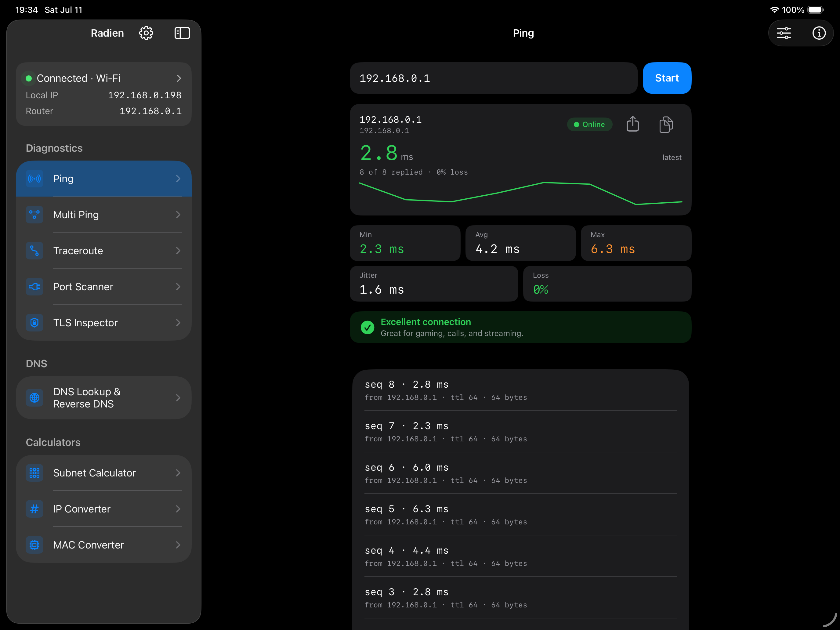
Task: Click the battery indicator in status bar
Action: [815, 10]
